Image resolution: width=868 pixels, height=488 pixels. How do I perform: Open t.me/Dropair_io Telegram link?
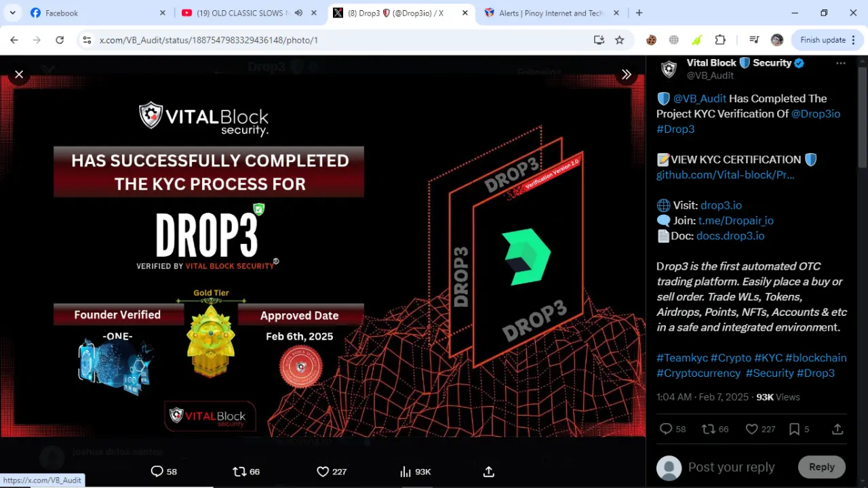[736, 220]
